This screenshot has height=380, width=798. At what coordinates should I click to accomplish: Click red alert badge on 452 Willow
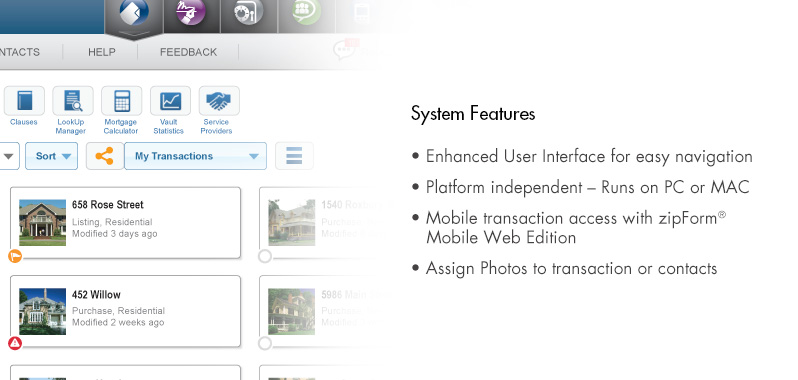coord(15,343)
